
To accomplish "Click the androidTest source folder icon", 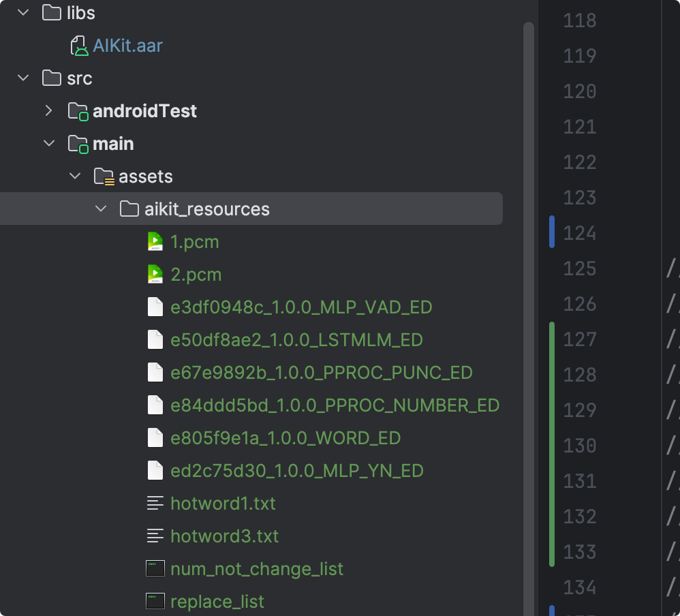I will tap(77, 110).
